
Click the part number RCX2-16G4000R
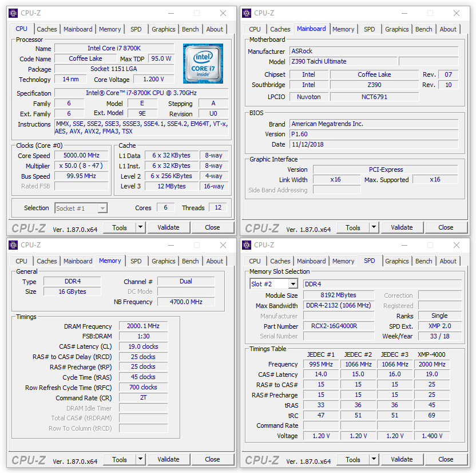tap(339, 326)
